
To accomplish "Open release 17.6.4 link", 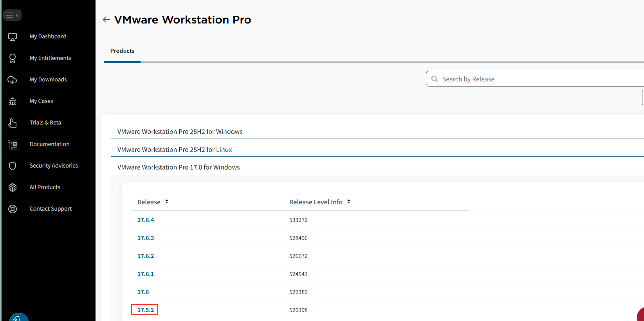I will 146,220.
